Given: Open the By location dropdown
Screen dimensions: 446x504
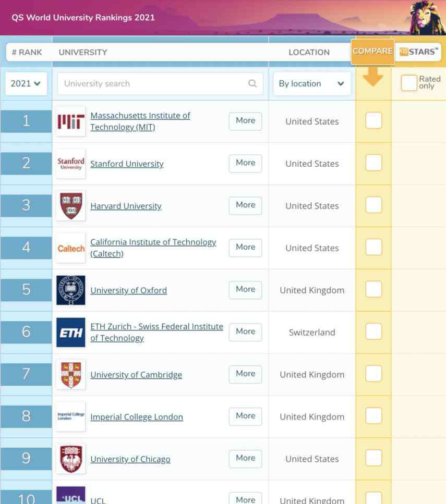Looking at the screenshot, I should 312,83.
